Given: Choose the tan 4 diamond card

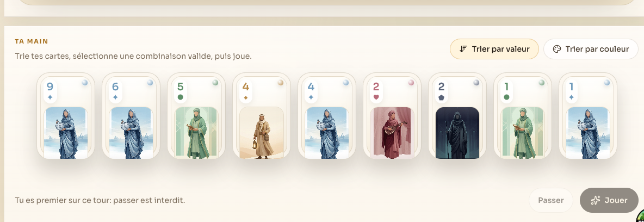Looking at the screenshot, I should coord(262,116).
